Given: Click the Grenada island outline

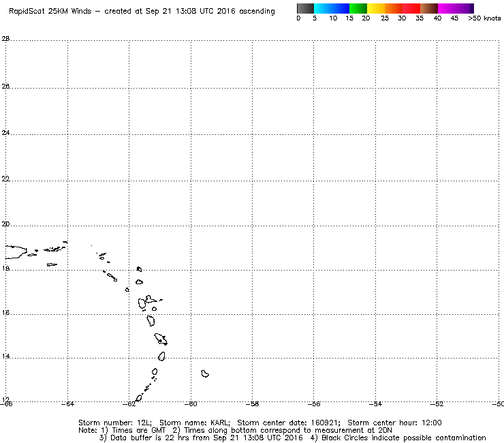Looking at the screenshot, I should click(x=139, y=398).
